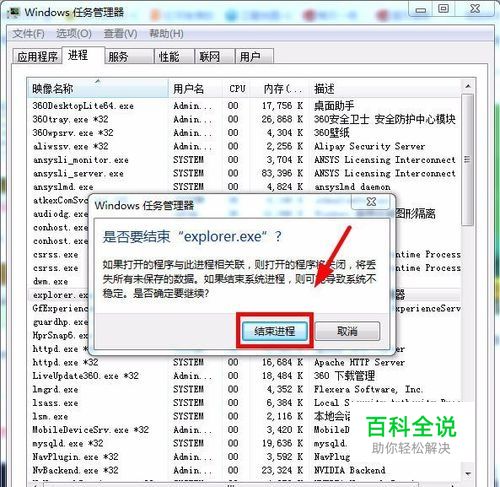The image size is (500, 487).
Task: Select the httpd.exe row with 16,684 K
Action: coord(244,362)
